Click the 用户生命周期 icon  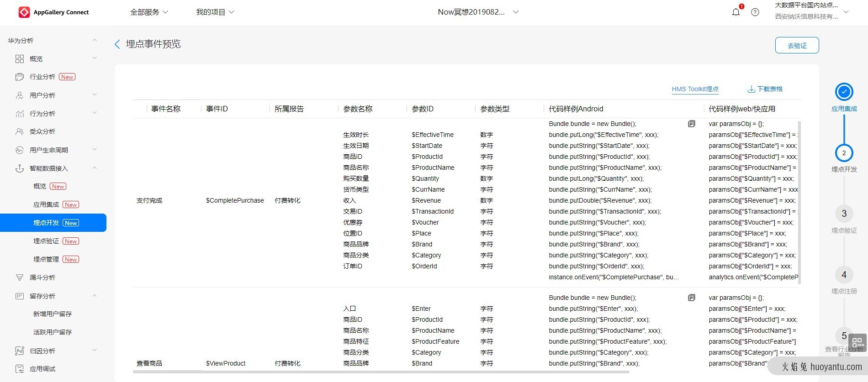[x=20, y=150]
